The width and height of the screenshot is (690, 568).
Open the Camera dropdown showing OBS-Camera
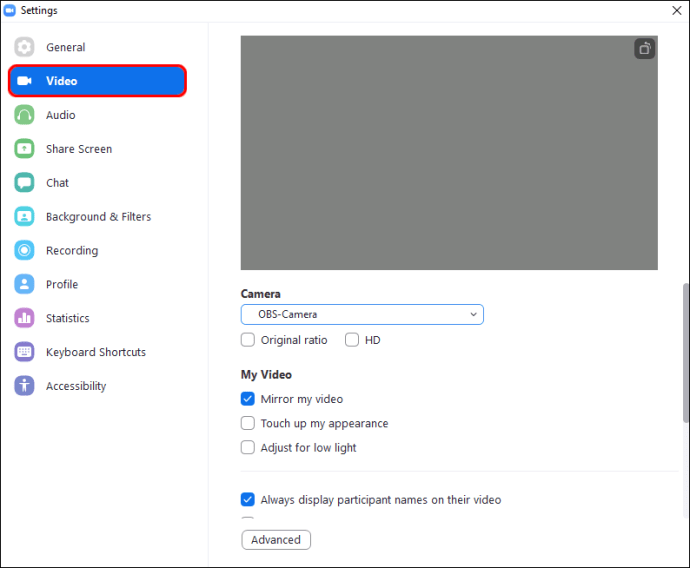362,315
